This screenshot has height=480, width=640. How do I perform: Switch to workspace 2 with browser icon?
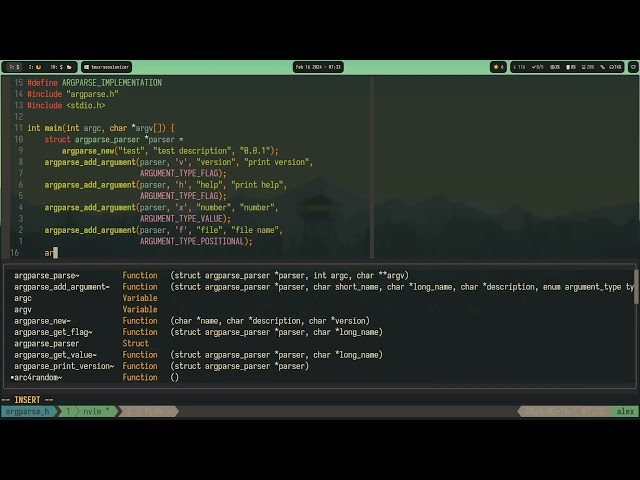(35, 67)
